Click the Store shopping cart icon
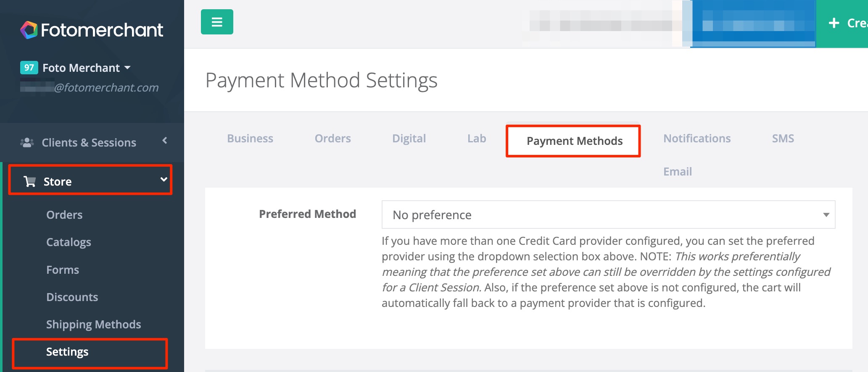The width and height of the screenshot is (868, 372). tap(29, 181)
